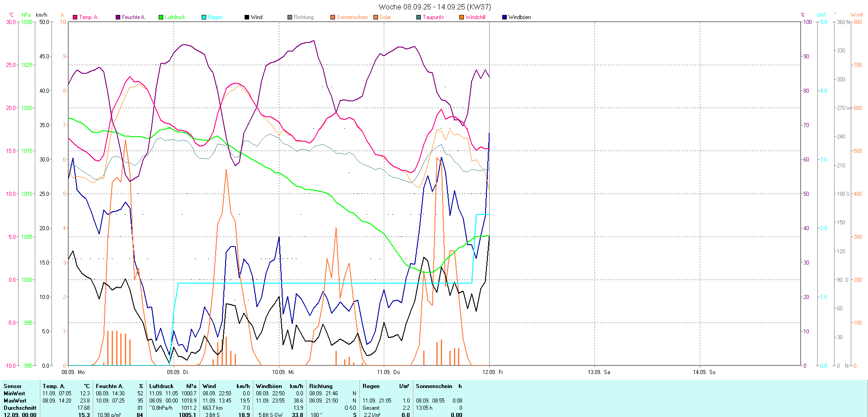Image resolution: width=868 pixels, height=417 pixels.
Task: Select the green Luftdruck legend marker
Action: 161,17
